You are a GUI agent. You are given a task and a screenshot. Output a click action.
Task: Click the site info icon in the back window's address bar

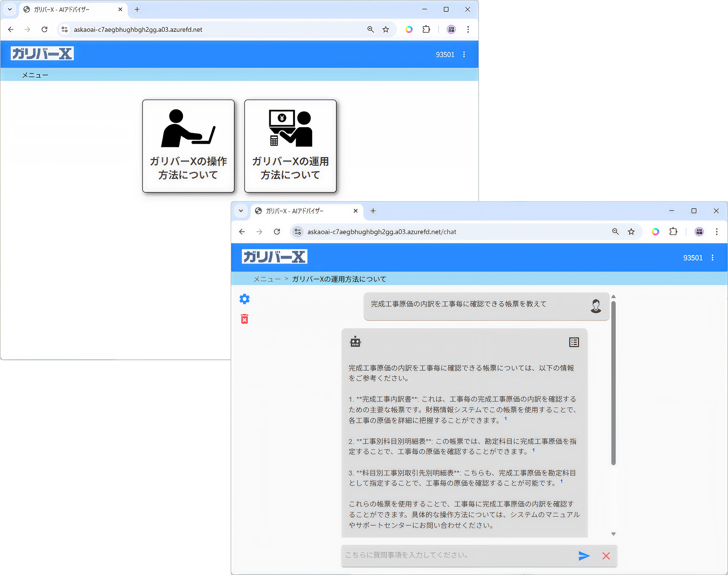tap(64, 29)
